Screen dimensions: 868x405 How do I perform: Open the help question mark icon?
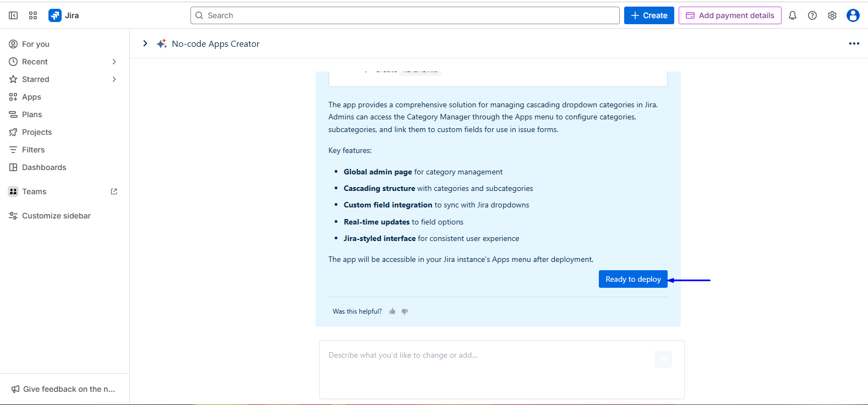click(812, 15)
